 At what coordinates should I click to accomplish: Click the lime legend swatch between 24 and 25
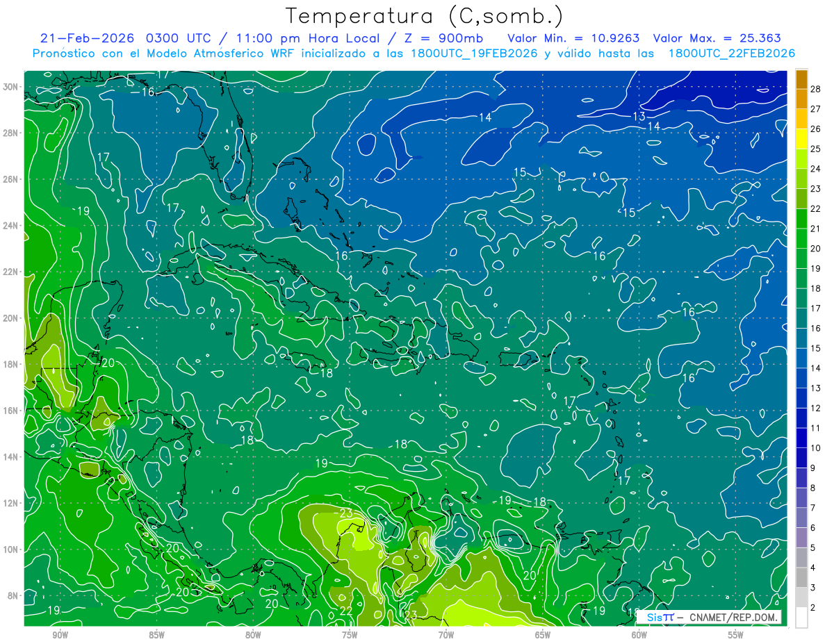(801, 159)
